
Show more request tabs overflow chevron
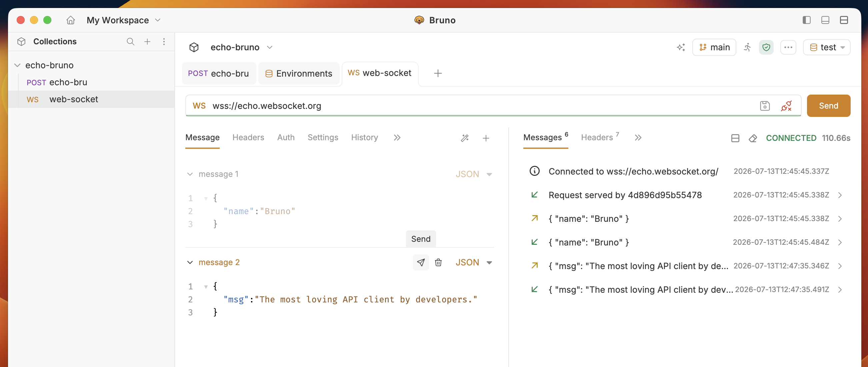point(397,137)
